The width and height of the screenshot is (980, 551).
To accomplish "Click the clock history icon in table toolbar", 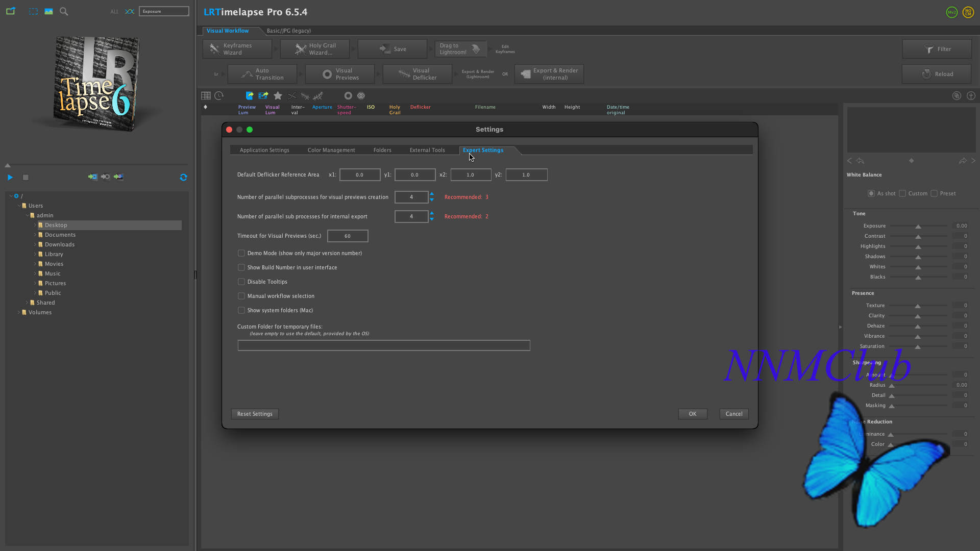I will (x=219, y=95).
